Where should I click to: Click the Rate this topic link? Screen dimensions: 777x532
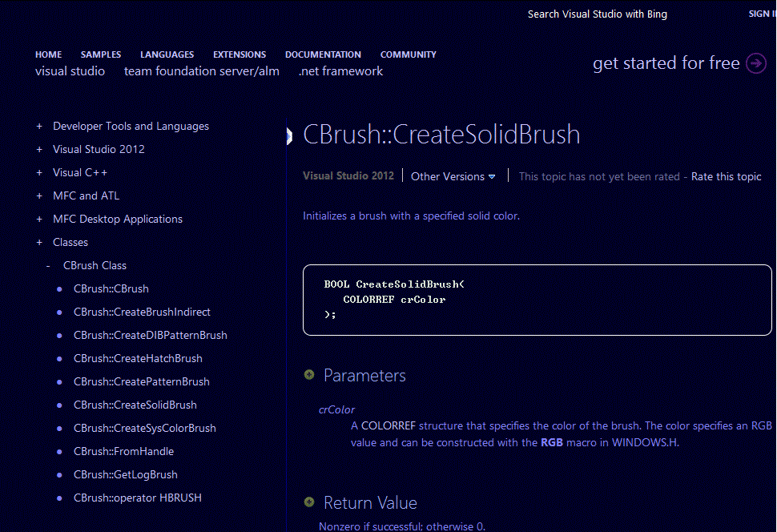pyautogui.click(x=726, y=176)
